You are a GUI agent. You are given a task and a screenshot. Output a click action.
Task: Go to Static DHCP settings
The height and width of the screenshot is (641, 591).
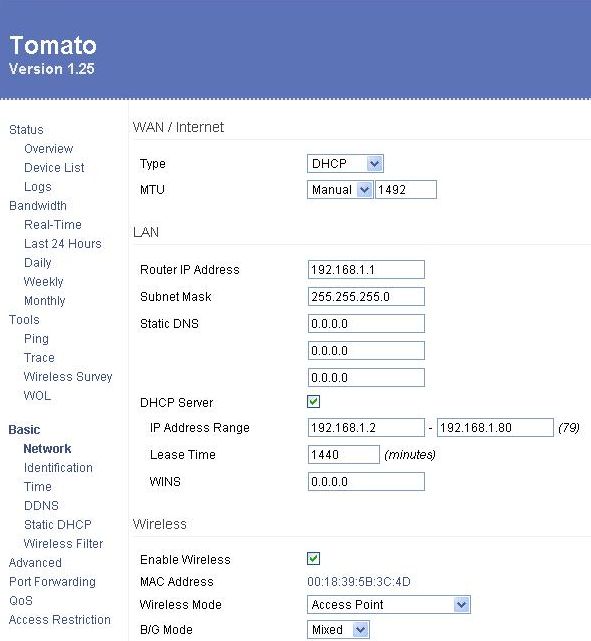(x=58, y=524)
